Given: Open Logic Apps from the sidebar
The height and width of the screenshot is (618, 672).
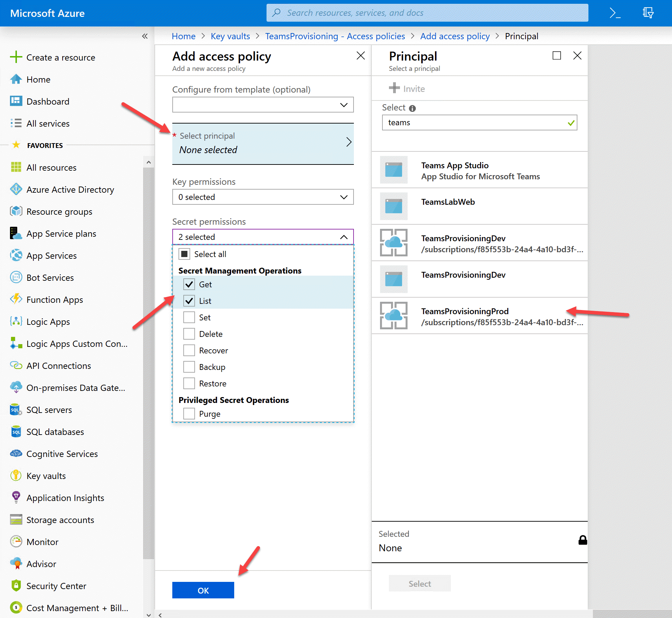Looking at the screenshot, I should tap(48, 322).
